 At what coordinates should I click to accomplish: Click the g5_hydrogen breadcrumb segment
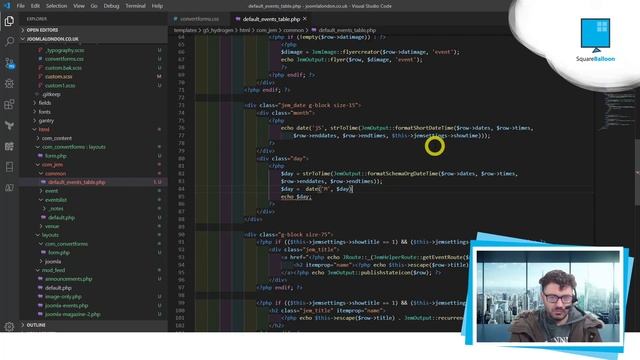pyautogui.click(x=218, y=30)
